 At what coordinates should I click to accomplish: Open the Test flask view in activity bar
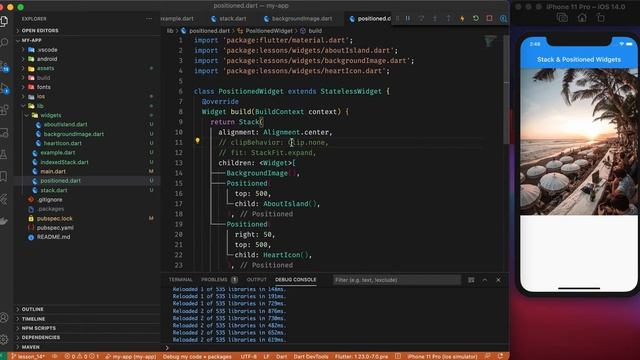tap(4, 154)
